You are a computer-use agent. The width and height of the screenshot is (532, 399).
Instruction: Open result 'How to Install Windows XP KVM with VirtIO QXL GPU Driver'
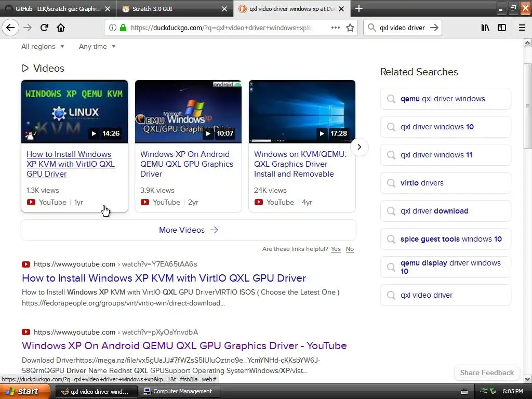[164, 278]
